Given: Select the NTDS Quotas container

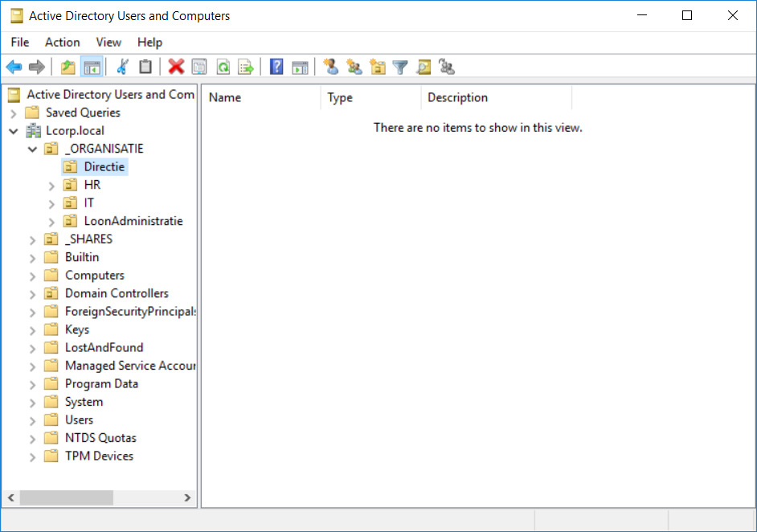Looking at the screenshot, I should pos(100,438).
